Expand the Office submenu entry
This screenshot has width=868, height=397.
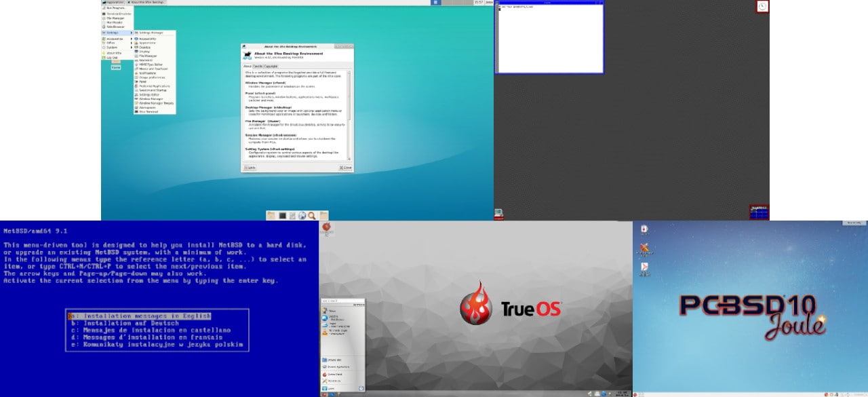coord(117,43)
